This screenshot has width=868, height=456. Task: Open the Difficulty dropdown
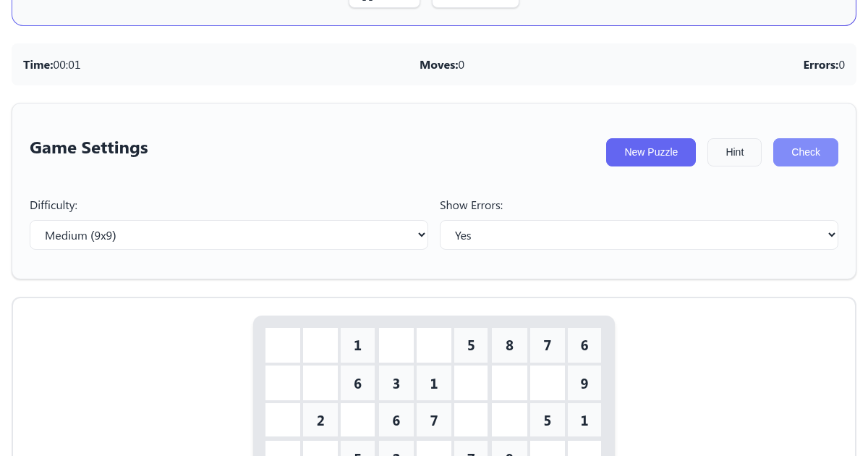[229, 235]
